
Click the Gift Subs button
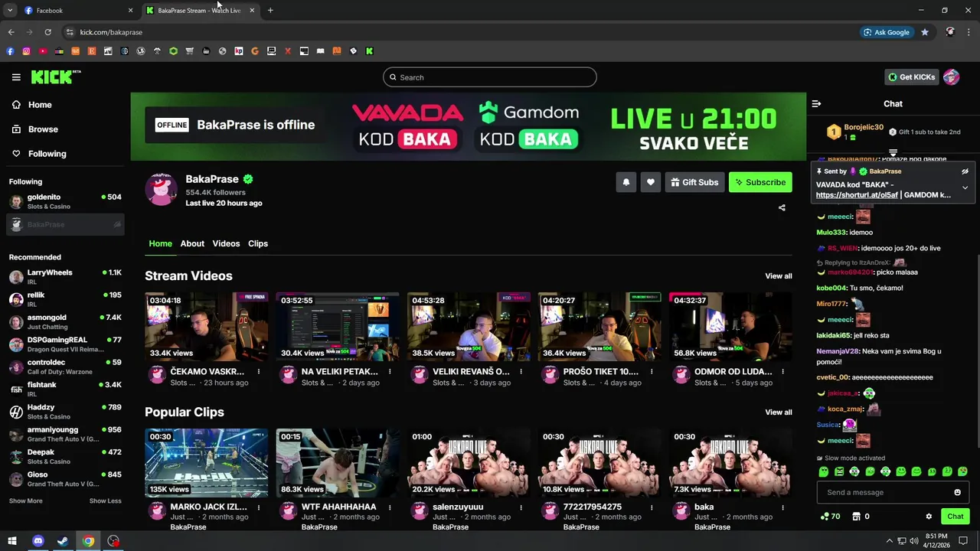[694, 182]
